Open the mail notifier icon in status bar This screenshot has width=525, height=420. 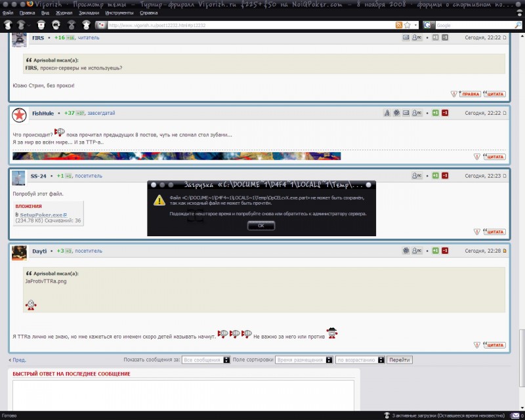(516, 415)
